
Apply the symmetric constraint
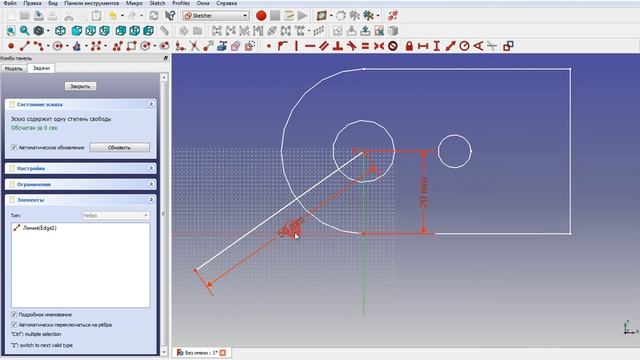coord(379,46)
